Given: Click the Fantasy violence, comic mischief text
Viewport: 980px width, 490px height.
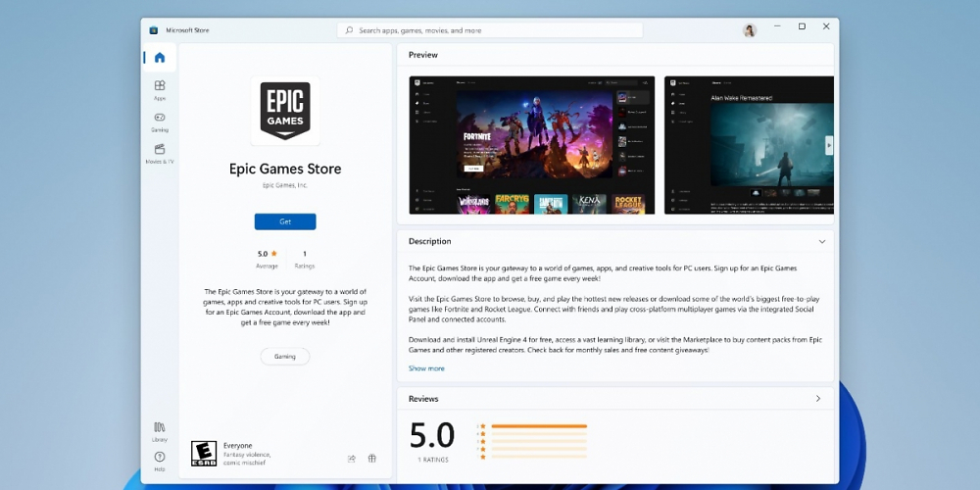Looking at the screenshot, I should click(x=246, y=459).
